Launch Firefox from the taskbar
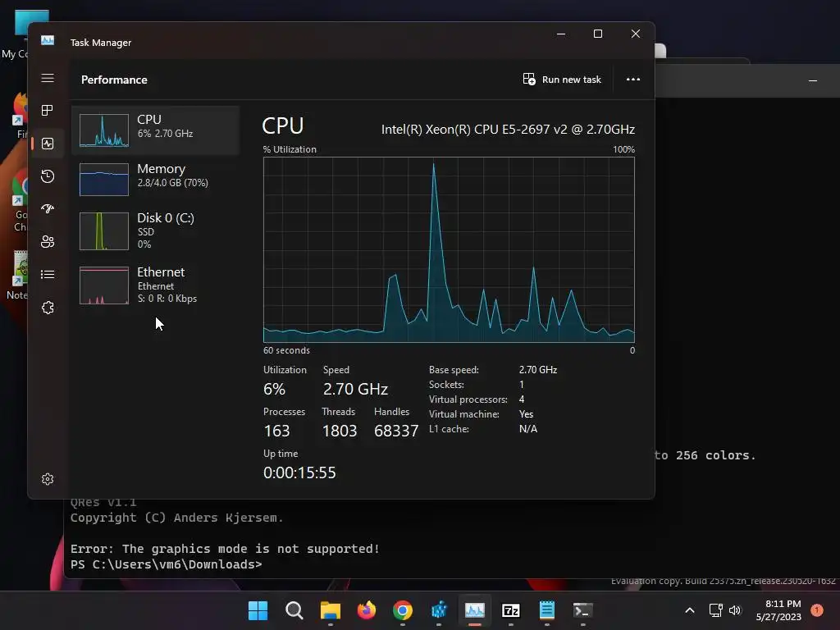The image size is (840, 630). (x=367, y=610)
